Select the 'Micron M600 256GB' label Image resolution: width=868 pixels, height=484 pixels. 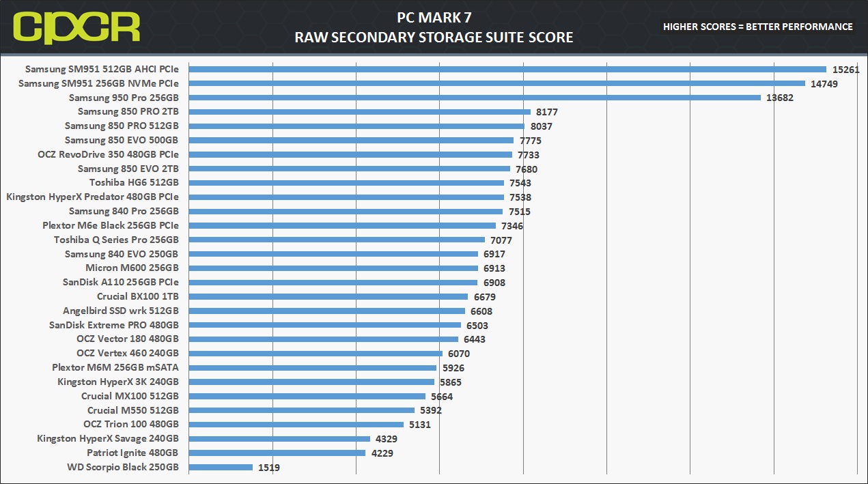[x=132, y=268]
